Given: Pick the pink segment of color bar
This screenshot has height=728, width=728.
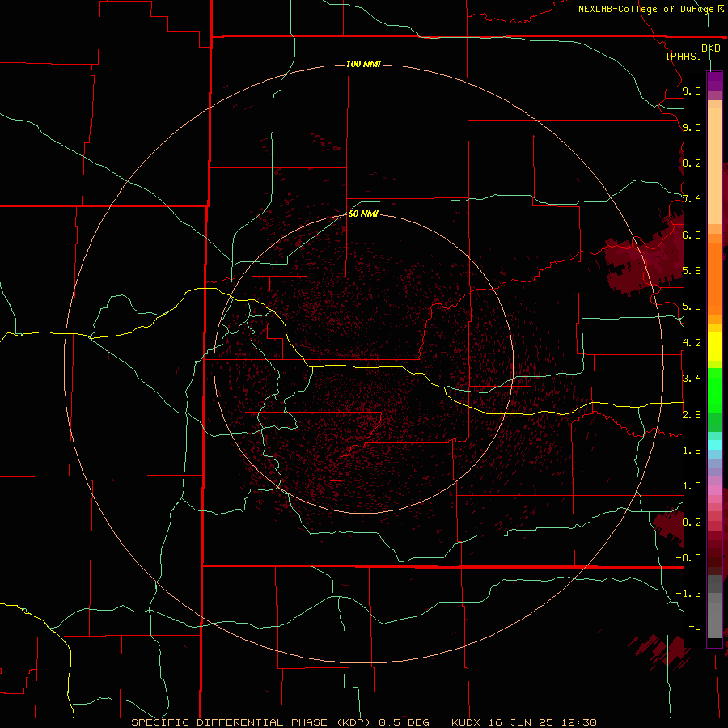Looking at the screenshot, I should (714, 490).
